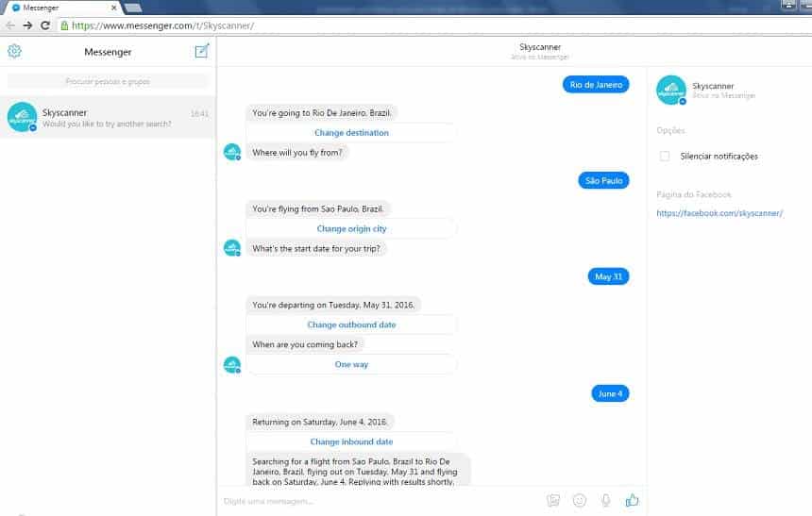Click Change origin city button
Screen dimensions: 812x516
point(351,228)
